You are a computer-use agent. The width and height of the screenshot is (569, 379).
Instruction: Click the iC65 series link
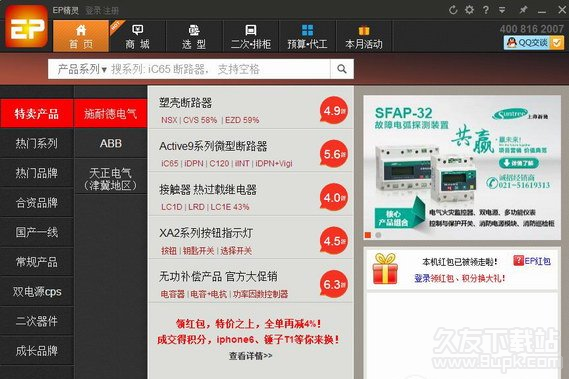pyautogui.click(x=170, y=164)
